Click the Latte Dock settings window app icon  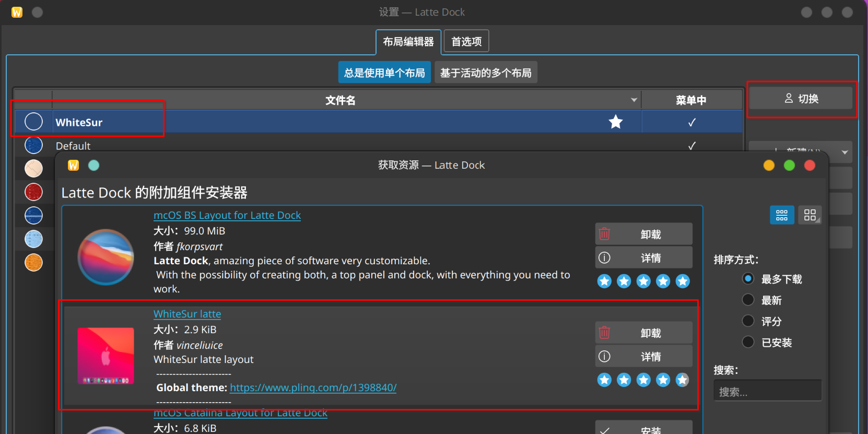pos(17,12)
